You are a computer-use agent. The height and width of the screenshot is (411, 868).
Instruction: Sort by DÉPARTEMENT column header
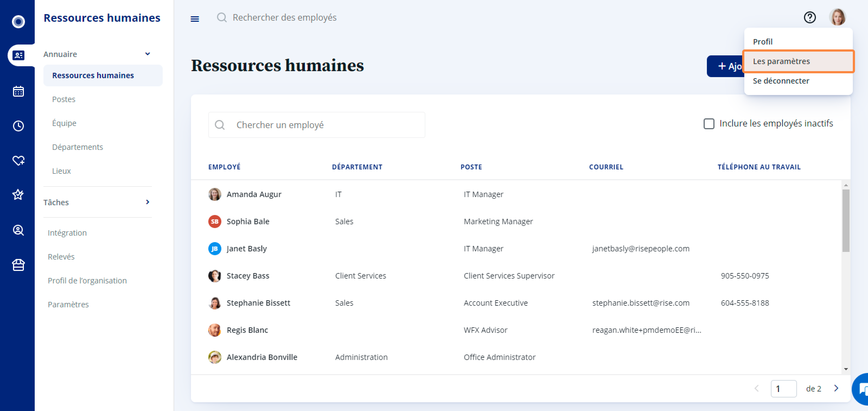tap(357, 167)
